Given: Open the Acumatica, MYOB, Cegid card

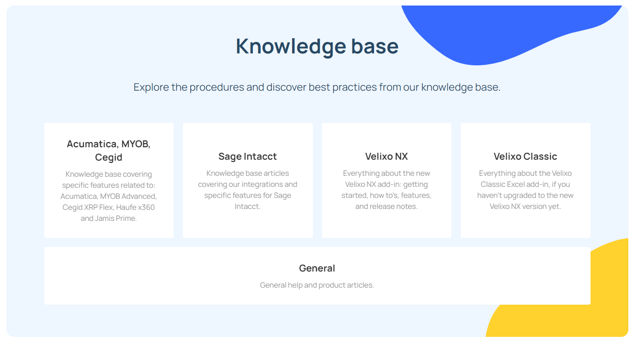Looking at the screenshot, I should tap(109, 180).
